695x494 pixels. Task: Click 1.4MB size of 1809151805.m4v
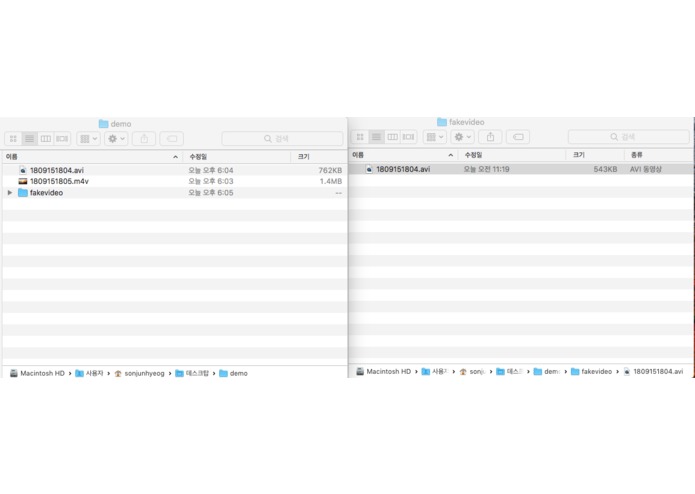coord(331,181)
